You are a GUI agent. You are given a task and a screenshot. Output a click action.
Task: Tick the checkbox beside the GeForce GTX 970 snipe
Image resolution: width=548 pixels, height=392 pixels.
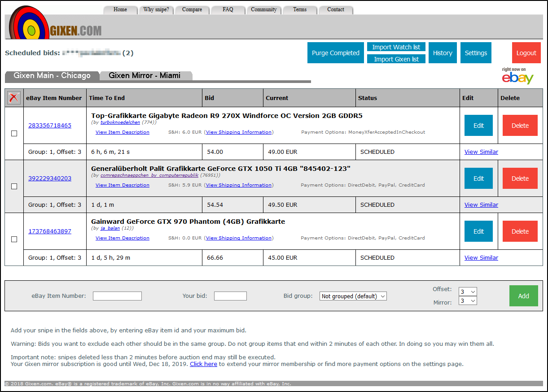14,239
